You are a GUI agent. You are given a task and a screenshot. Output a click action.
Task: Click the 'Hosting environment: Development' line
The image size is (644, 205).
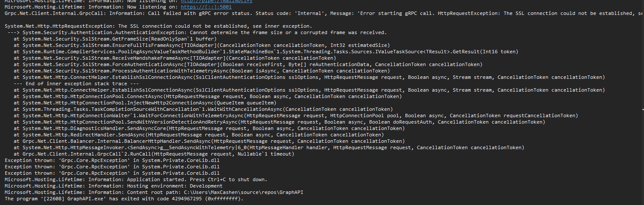[x=114, y=186]
